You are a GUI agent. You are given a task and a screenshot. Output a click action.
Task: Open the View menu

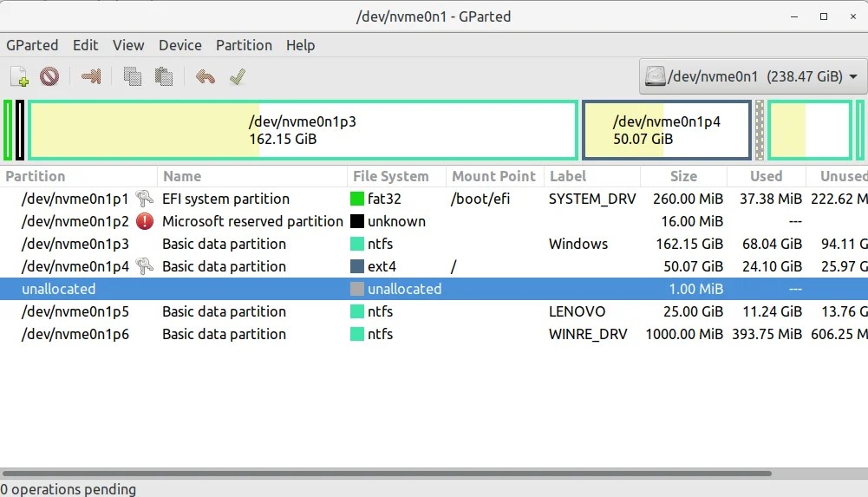point(128,45)
